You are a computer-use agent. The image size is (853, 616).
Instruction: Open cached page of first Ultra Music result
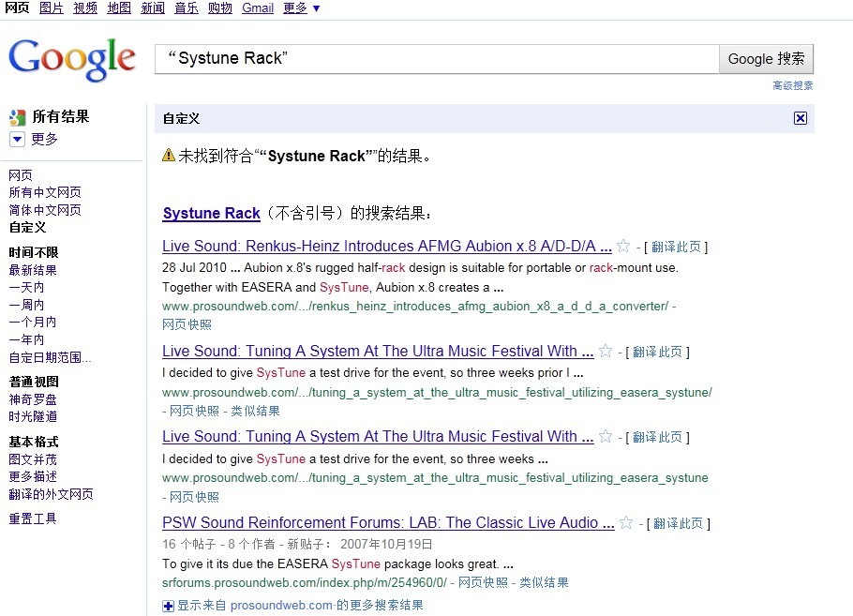click(194, 411)
